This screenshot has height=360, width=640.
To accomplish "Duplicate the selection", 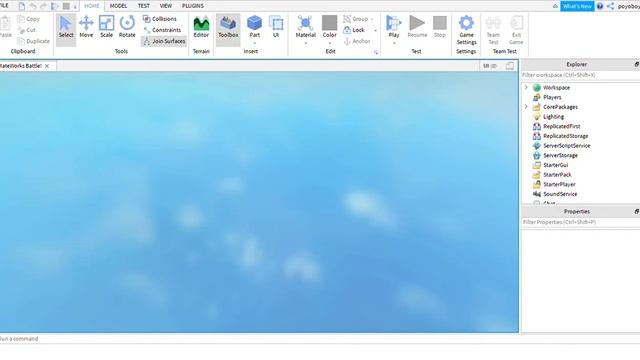I will coord(33,41).
